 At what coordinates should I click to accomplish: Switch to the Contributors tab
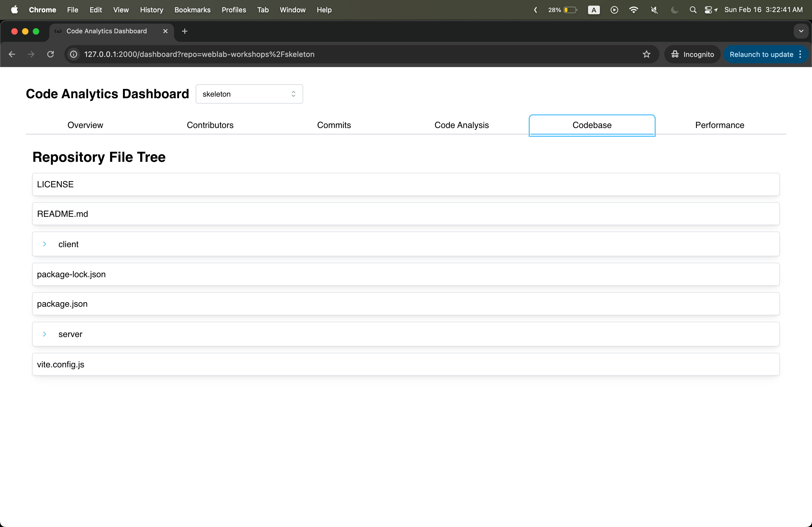[210, 125]
